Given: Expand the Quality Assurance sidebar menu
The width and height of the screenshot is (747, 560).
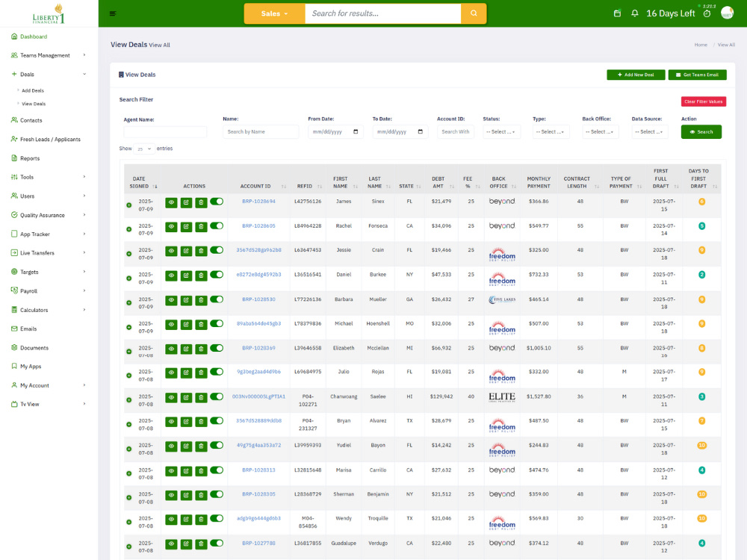Looking at the screenshot, I should point(49,215).
